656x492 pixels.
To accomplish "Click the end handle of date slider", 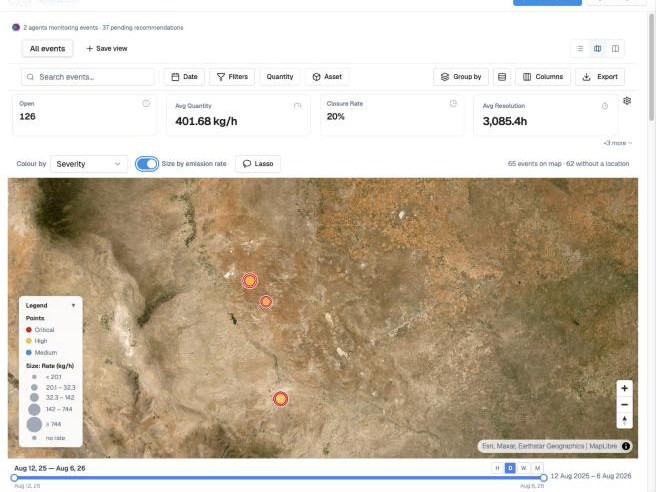I will tap(543, 478).
